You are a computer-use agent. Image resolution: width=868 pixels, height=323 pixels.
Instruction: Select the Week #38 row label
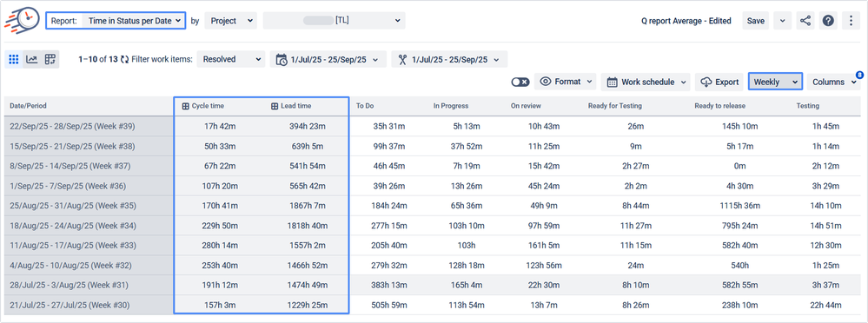pos(72,147)
